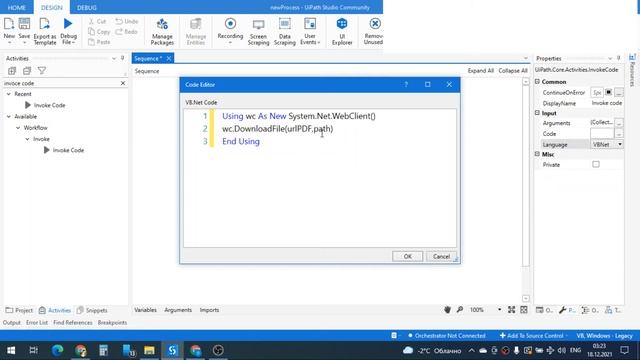
Task: Open the Imports panel tab
Action: 209,310
